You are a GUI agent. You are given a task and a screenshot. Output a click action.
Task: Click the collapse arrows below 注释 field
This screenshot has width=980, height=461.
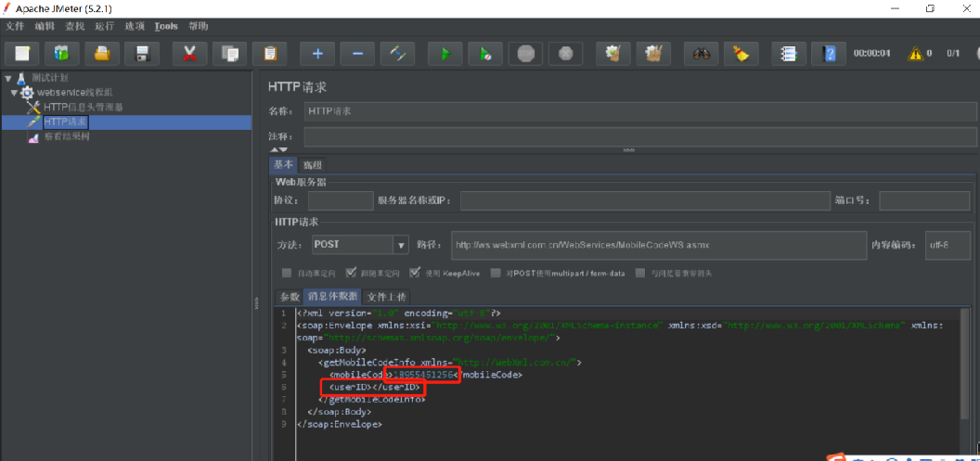(x=278, y=150)
